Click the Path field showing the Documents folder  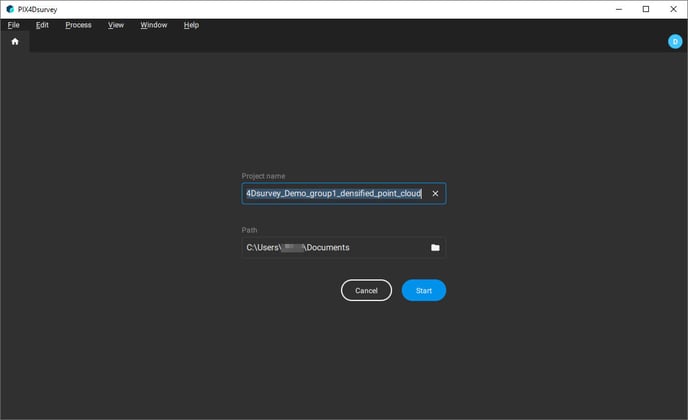pyautogui.click(x=330, y=247)
